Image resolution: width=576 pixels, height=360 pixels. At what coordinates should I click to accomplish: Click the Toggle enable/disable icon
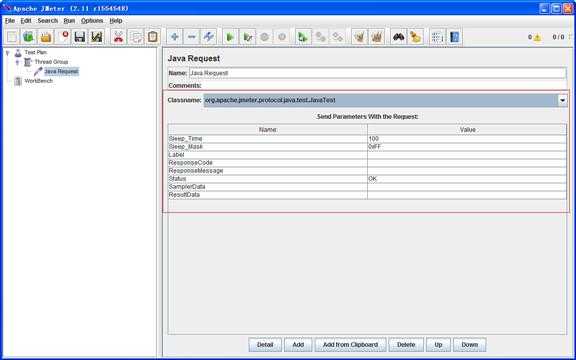tap(209, 37)
